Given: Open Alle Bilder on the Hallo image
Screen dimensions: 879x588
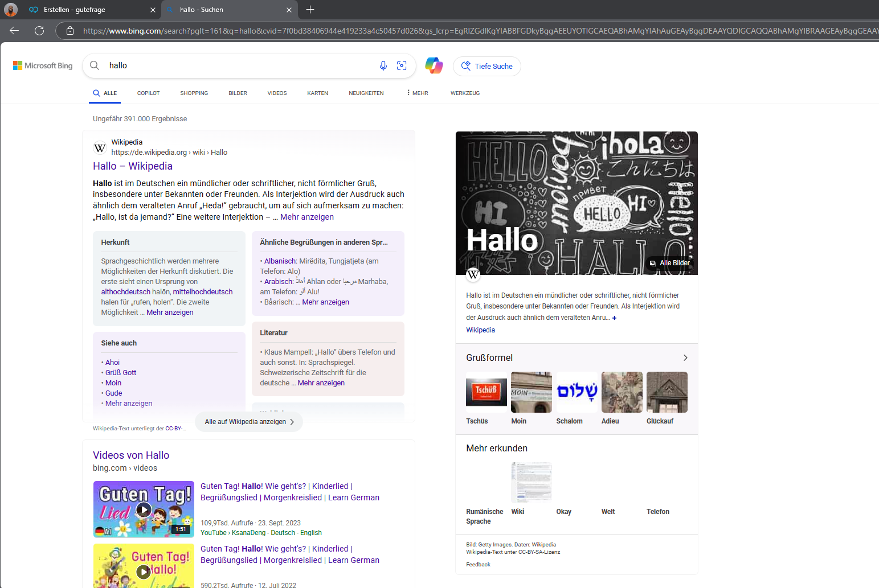Looking at the screenshot, I should pos(669,262).
